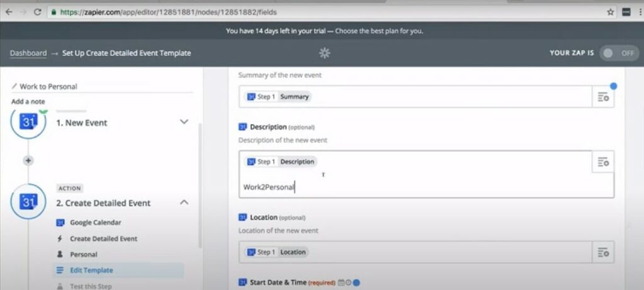
Task: Click the Location field label
Action: point(264,217)
